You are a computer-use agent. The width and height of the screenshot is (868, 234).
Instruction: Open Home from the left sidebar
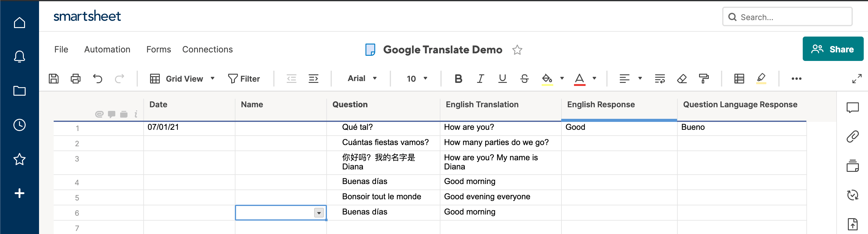19,23
